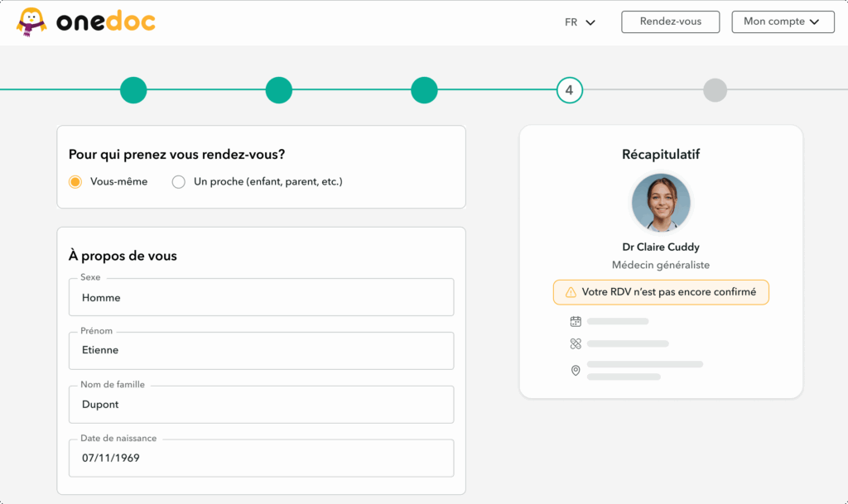Image resolution: width=848 pixels, height=504 pixels.
Task: Click the location pin icon in Récapitulatif
Action: [x=576, y=371]
